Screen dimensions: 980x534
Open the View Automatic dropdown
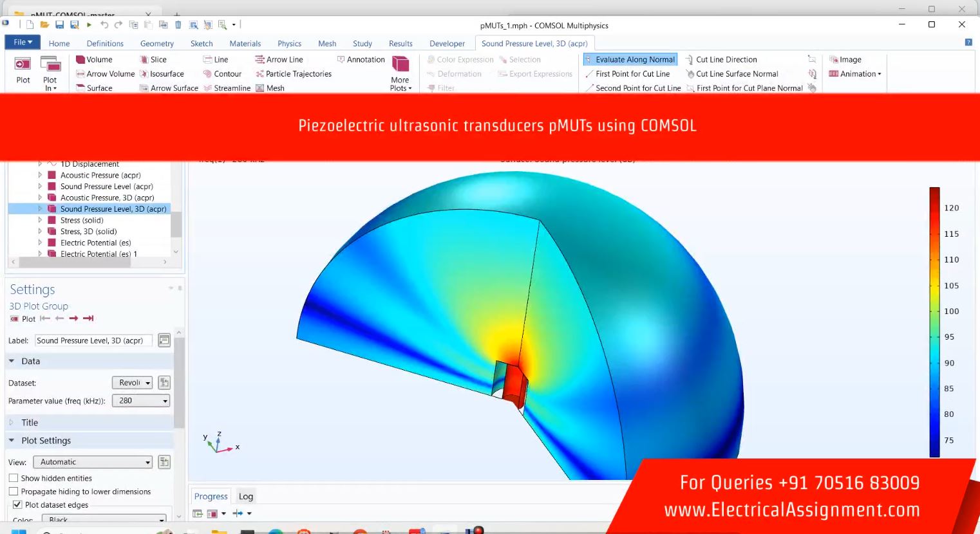tap(93, 462)
